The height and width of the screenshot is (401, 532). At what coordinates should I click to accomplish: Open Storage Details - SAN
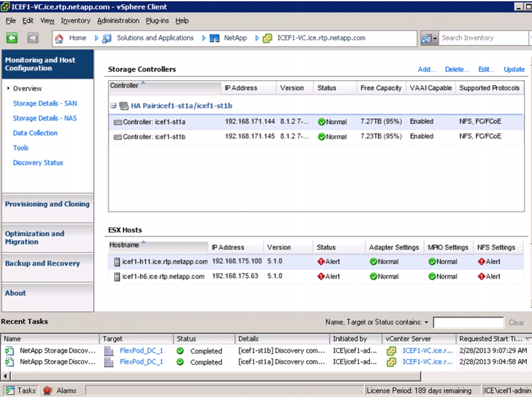(x=45, y=104)
